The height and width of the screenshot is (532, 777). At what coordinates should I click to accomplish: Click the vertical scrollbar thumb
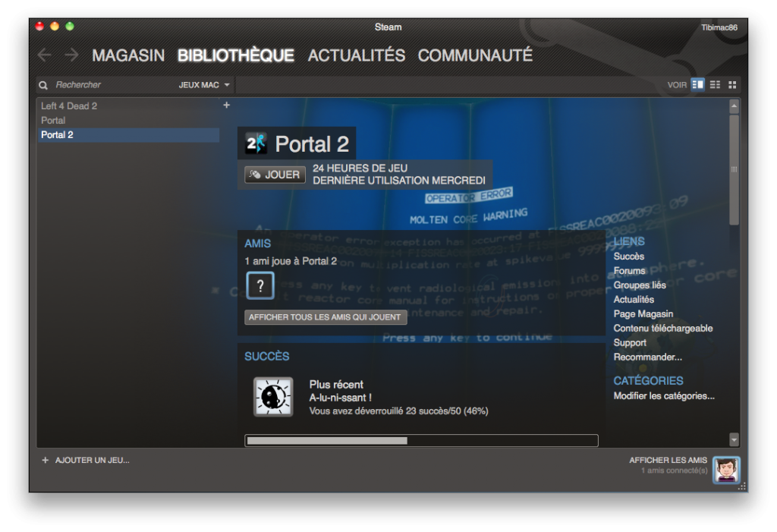click(x=734, y=169)
